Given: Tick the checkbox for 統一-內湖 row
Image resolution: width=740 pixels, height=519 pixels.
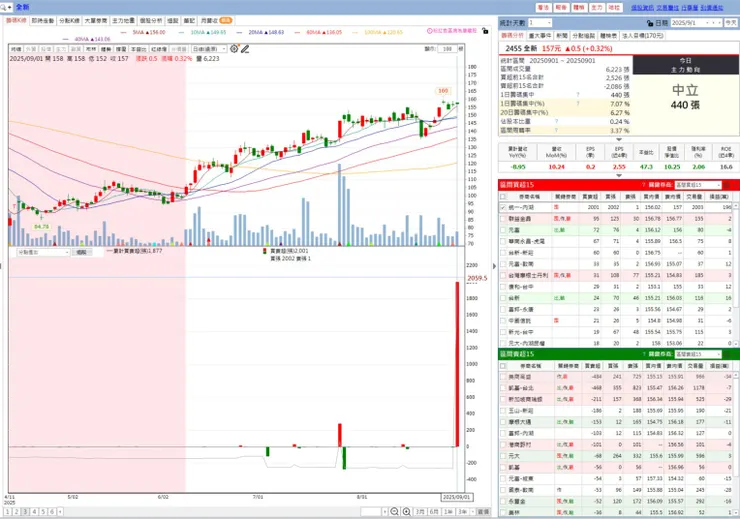Looking at the screenshot, I should click(x=503, y=207).
